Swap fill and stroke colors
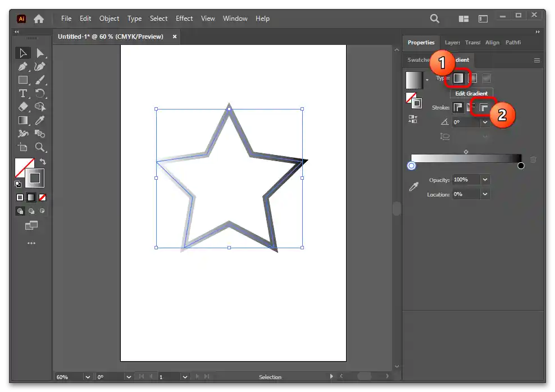The width and height of the screenshot is (555, 392). point(43,162)
